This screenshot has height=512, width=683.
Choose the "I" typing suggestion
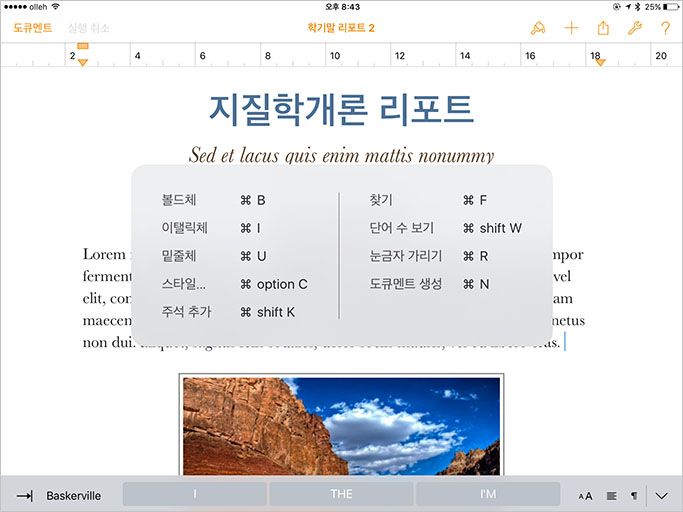click(x=194, y=494)
